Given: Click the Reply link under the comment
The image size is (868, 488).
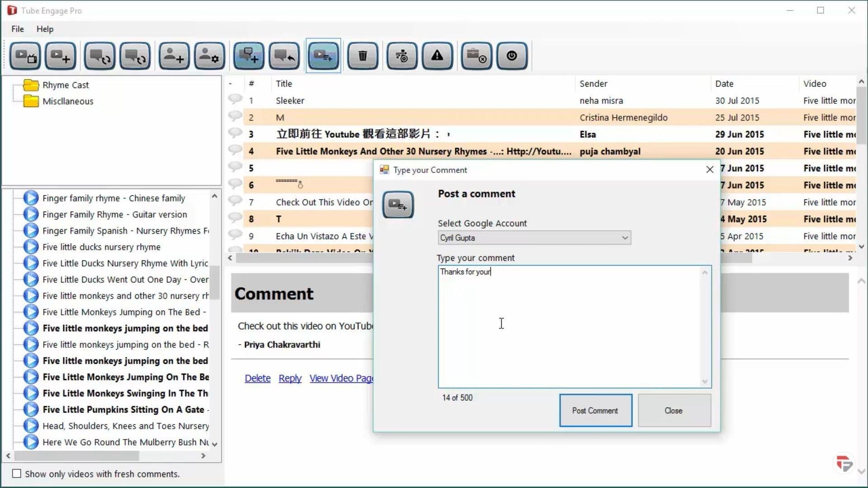Looking at the screenshot, I should click(x=290, y=378).
